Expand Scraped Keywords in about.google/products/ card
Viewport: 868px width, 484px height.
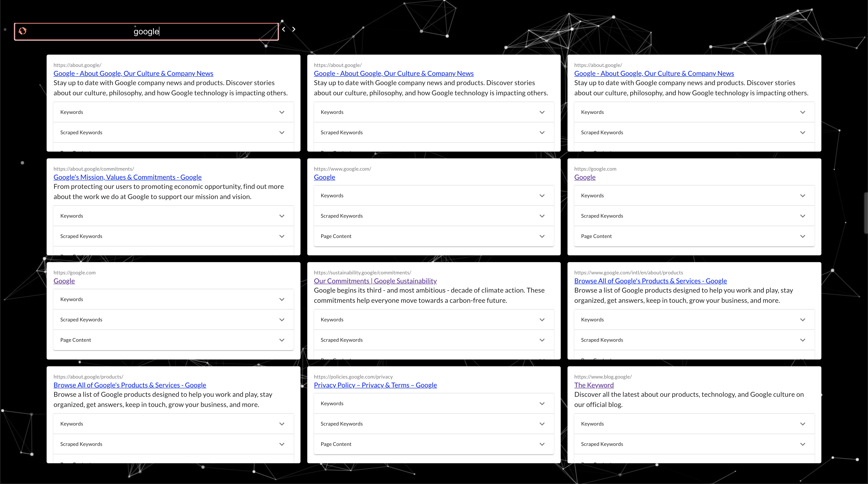point(174,444)
